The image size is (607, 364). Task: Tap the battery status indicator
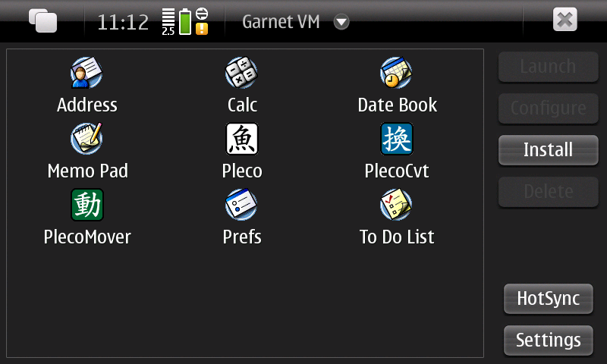185,22
